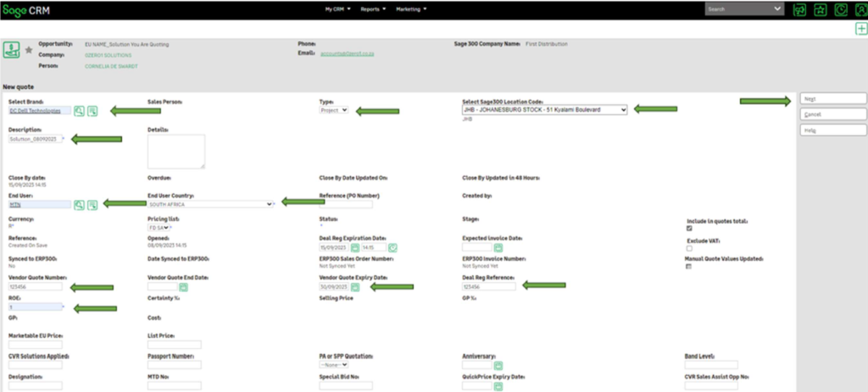Toggle the Include in quotes total checkbox
The height and width of the screenshot is (392, 868).
[x=689, y=229]
